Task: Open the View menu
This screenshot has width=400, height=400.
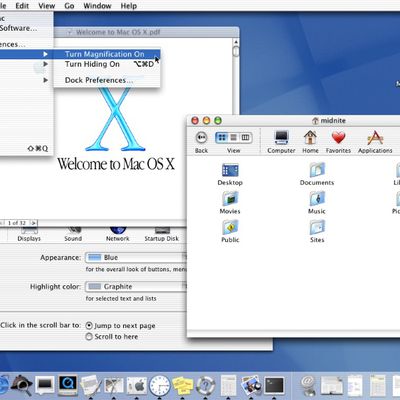Action: point(47,6)
